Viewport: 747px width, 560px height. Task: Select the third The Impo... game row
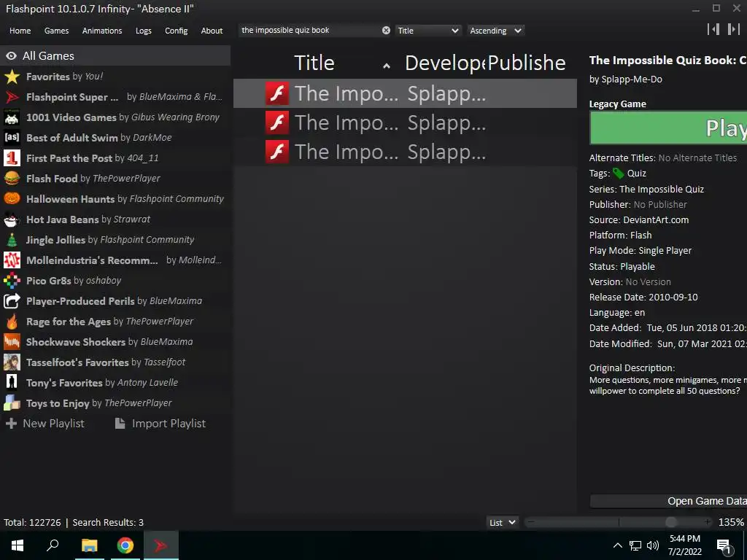point(405,152)
